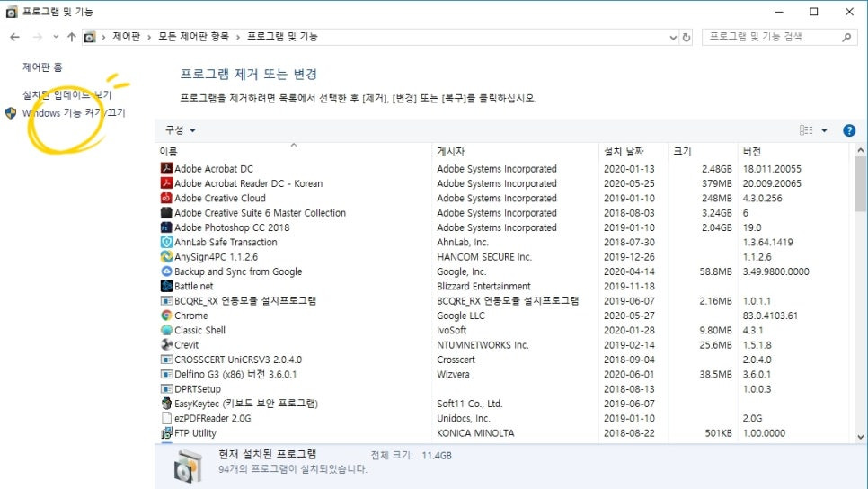The height and width of the screenshot is (489, 868).
Task: Go back with the left arrow
Action: click(x=15, y=37)
